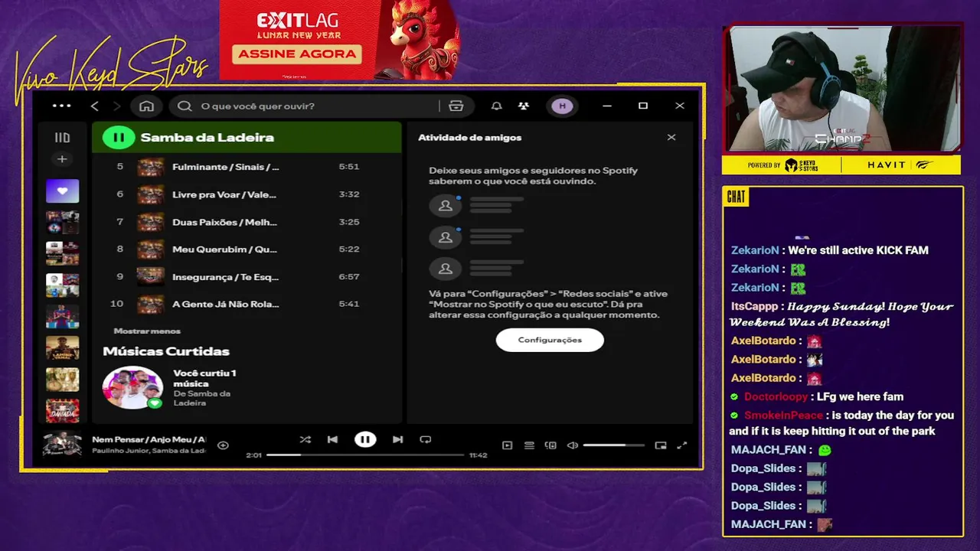Click the album art thumbnail for track 5

point(151,167)
